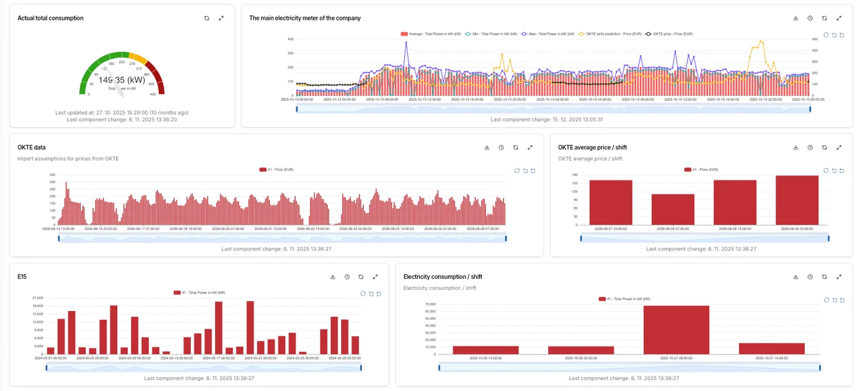
Task: Expand main electricity meter chart to fullscreen
Action: (839, 18)
